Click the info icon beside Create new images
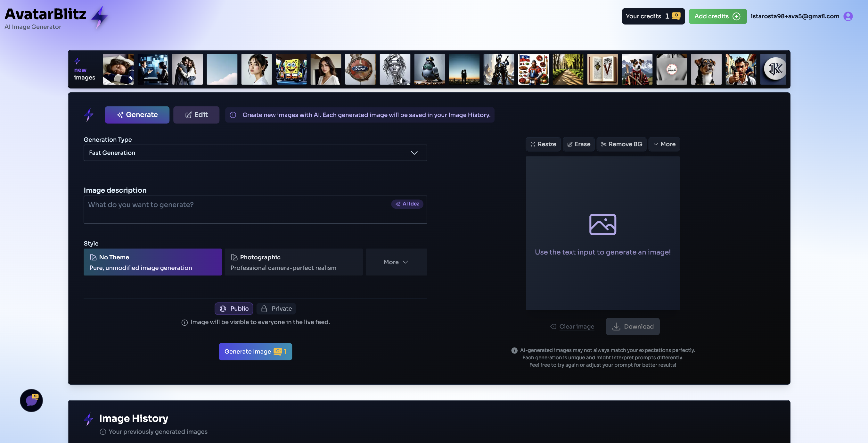 pyautogui.click(x=233, y=115)
